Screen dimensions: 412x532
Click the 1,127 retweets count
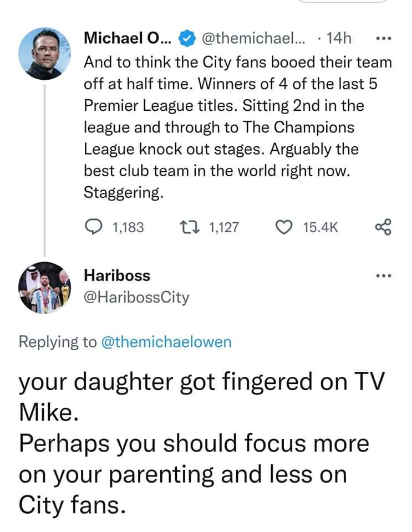224,227
